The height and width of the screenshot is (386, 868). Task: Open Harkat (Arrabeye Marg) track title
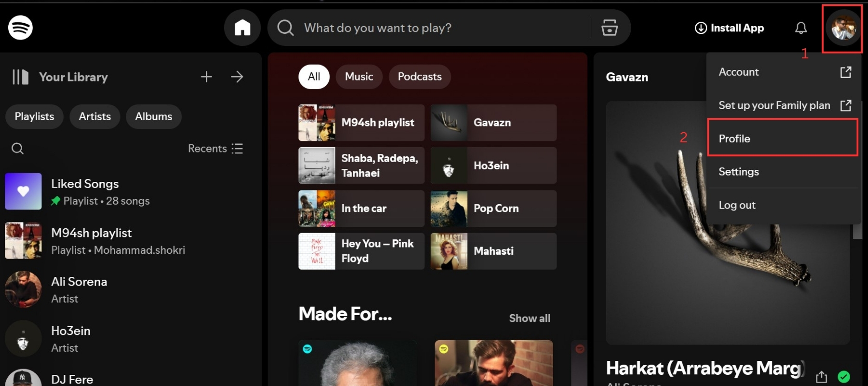click(705, 368)
